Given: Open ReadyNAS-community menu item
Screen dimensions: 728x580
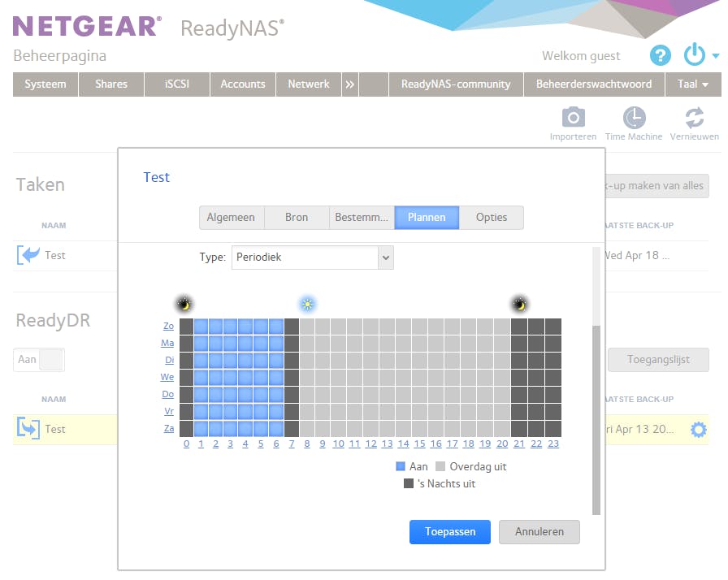Looking at the screenshot, I should 456,84.
